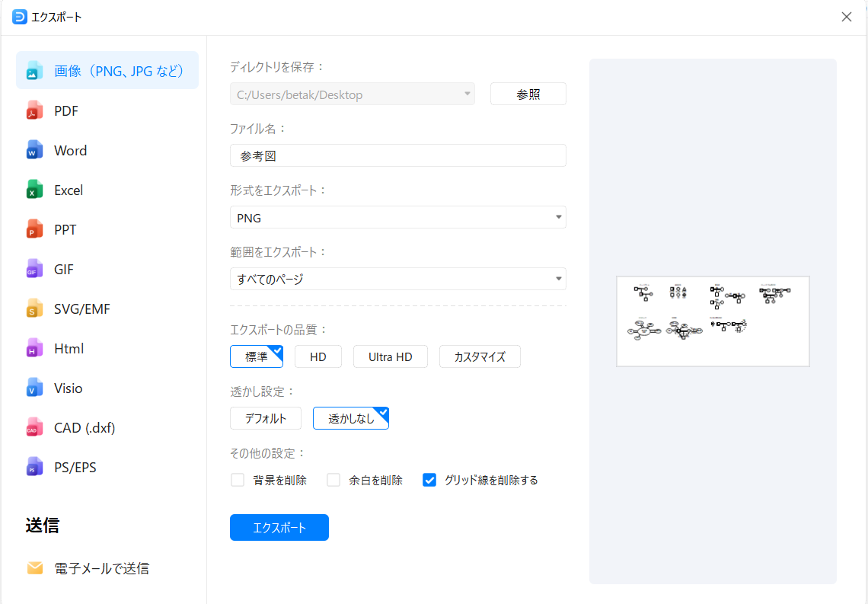
Task: Check the 余白を削除 option
Action: [x=333, y=480]
